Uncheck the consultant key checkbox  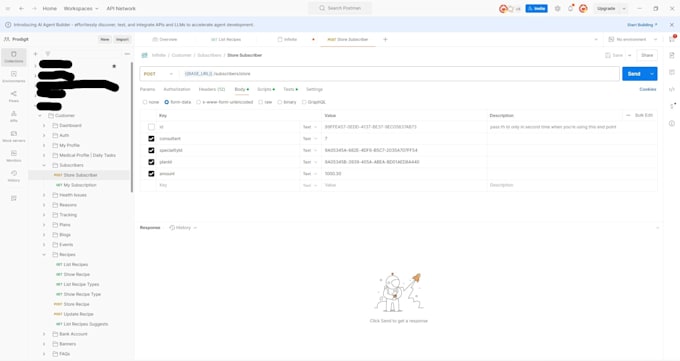pyautogui.click(x=151, y=138)
